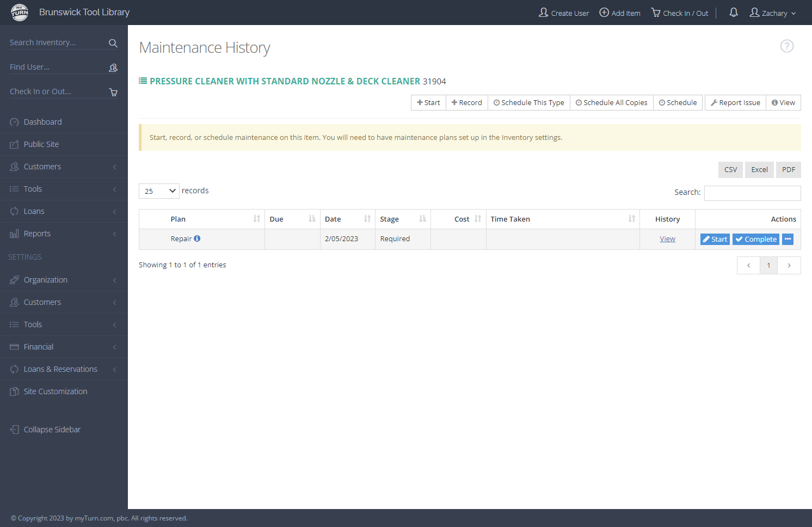Open Dashboard in the sidebar
Screen dimensions: 812x527
click(x=64, y=122)
